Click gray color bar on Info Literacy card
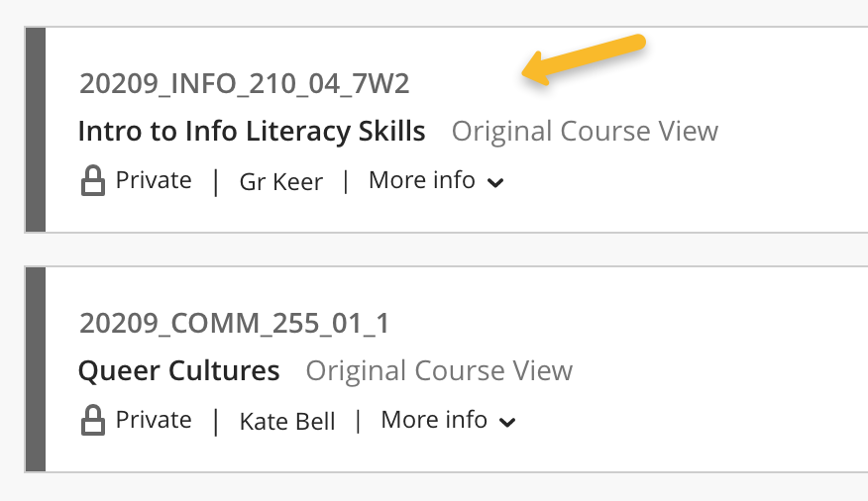Image resolution: width=868 pixels, height=501 pixels. (35, 130)
